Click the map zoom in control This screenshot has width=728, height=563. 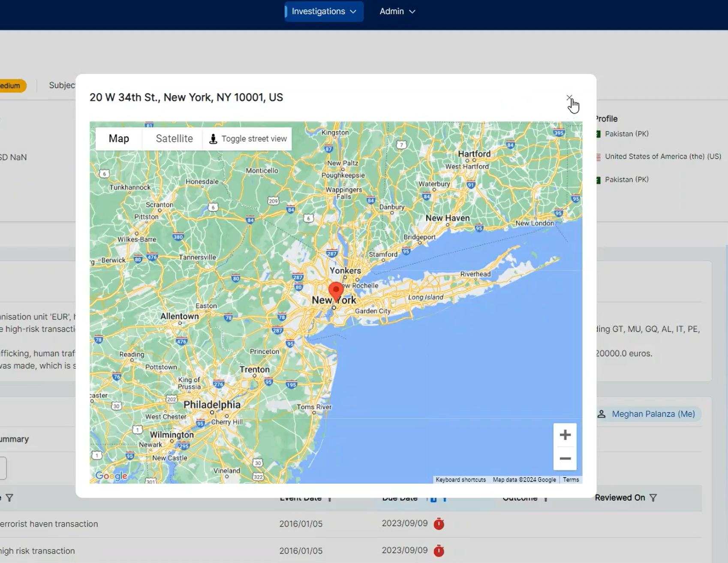[565, 434]
